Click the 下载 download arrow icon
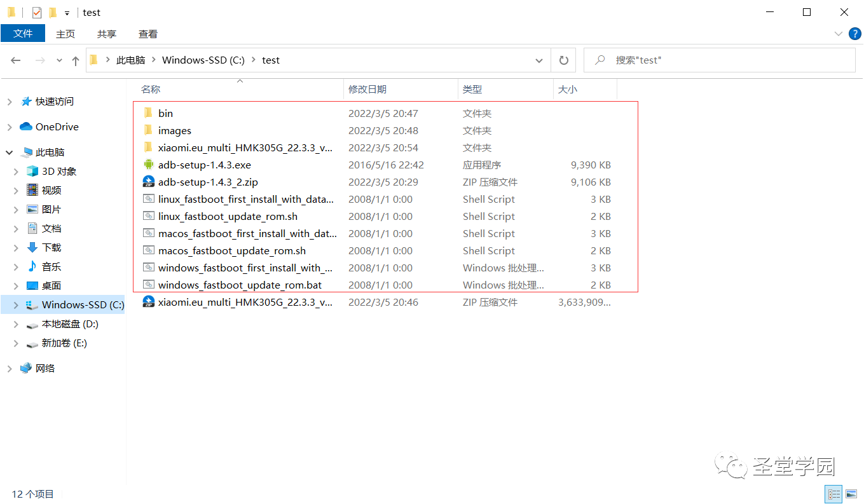Image resolution: width=864 pixels, height=504 pixels. click(x=32, y=247)
